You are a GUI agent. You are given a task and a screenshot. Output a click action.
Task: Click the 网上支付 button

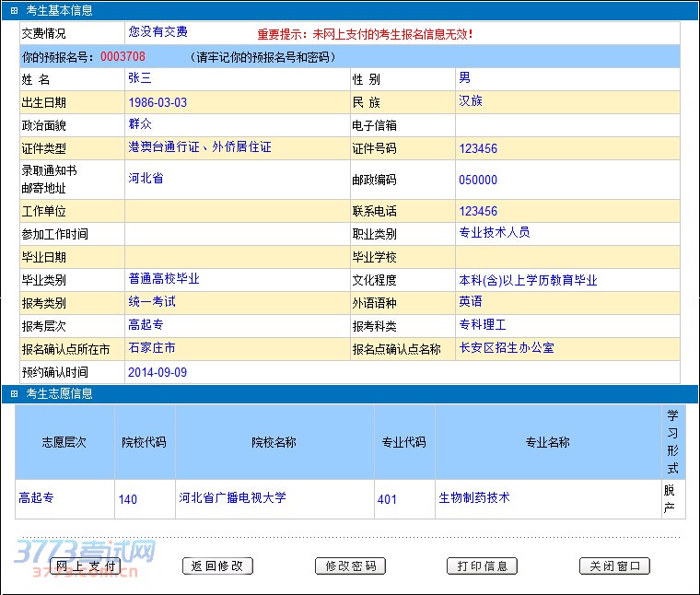[x=85, y=566]
